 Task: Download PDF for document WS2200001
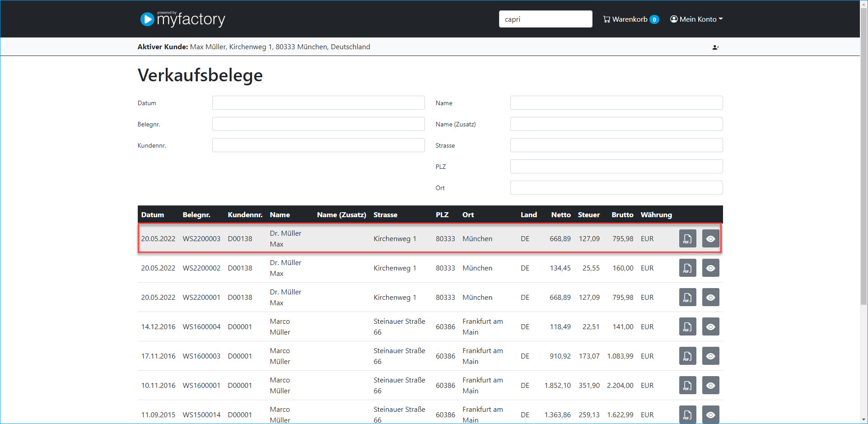click(x=687, y=297)
